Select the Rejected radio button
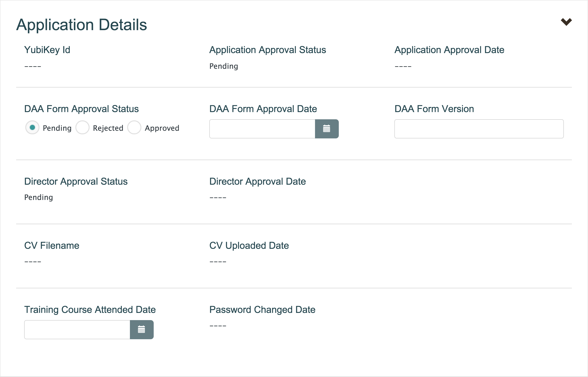Viewport: 588px width, 377px height. (83, 128)
